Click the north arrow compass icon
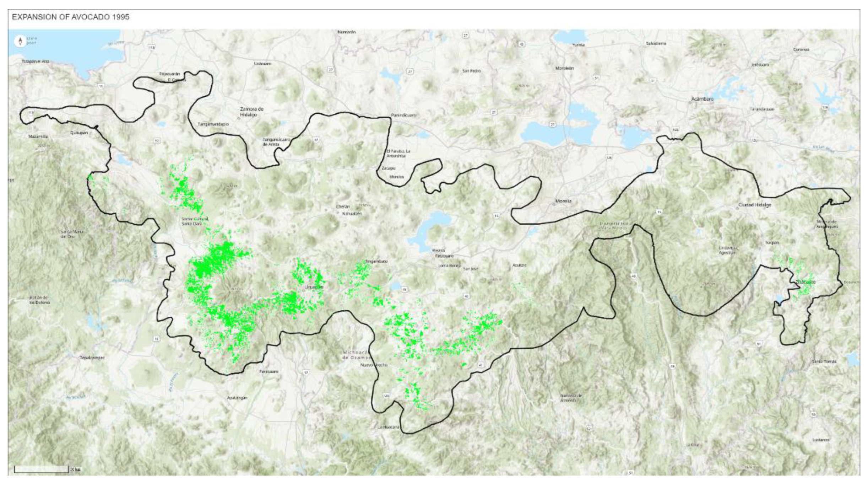Viewport: 868px width, 483px height. coord(20,41)
